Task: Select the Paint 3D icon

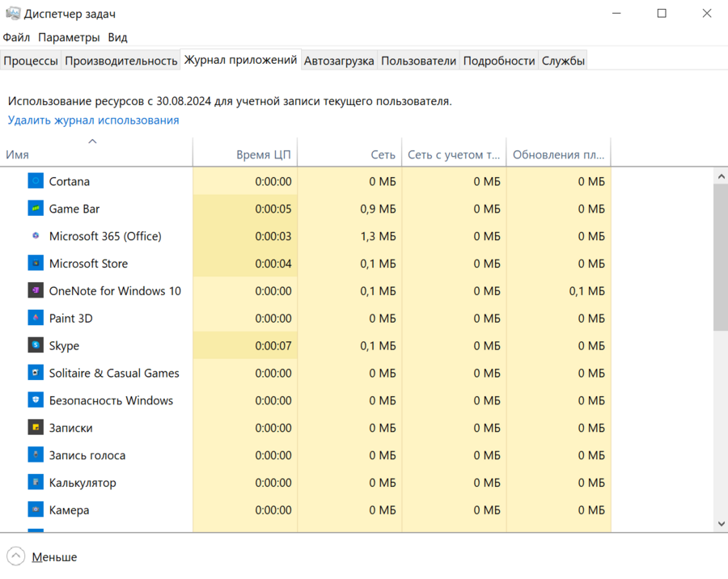Action: pyautogui.click(x=36, y=319)
